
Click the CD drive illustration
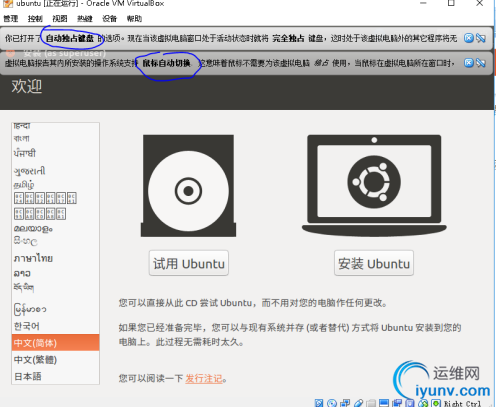click(x=188, y=186)
